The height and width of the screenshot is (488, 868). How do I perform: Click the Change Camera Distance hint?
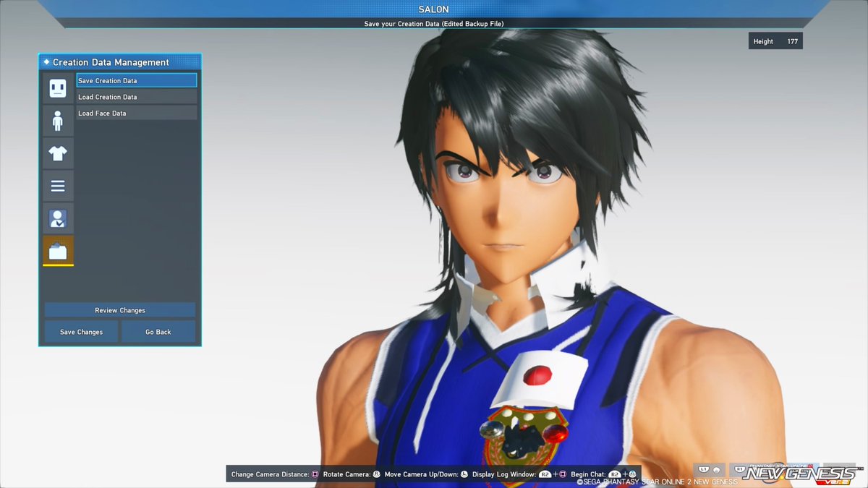tap(275, 474)
